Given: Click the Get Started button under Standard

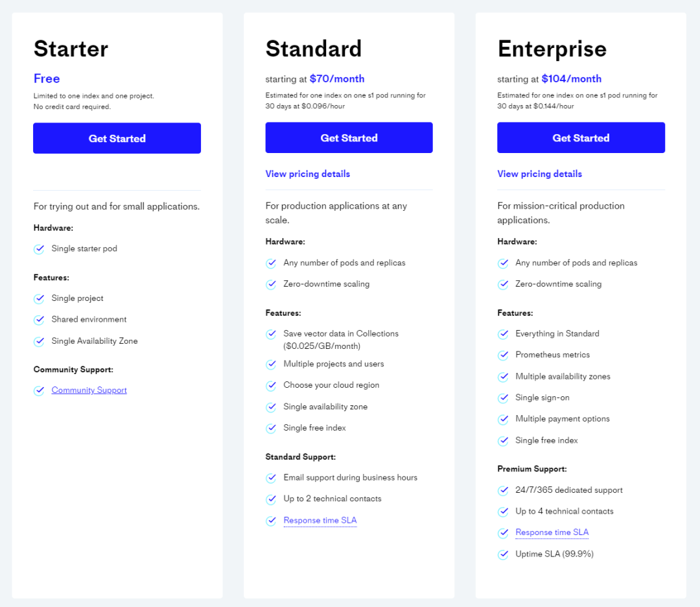Looking at the screenshot, I should click(x=349, y=137).
